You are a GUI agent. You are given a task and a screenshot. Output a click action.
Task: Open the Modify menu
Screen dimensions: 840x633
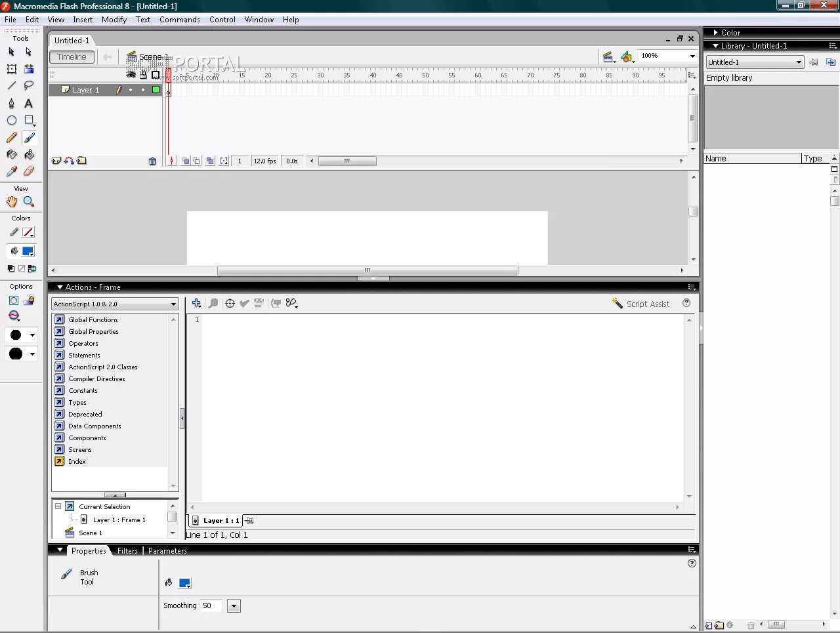tap(114, 20)
